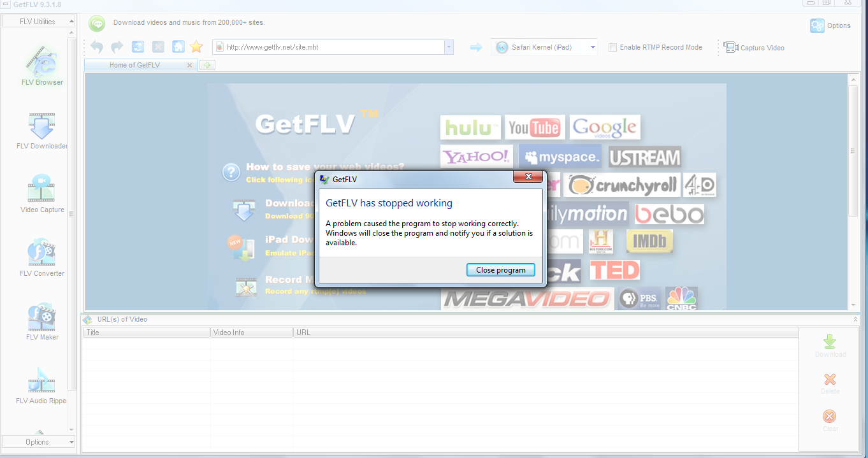Screen dimensions: 868x458
Task: Click the blue Go arrow beside address bar
Action: click(475, 47)
